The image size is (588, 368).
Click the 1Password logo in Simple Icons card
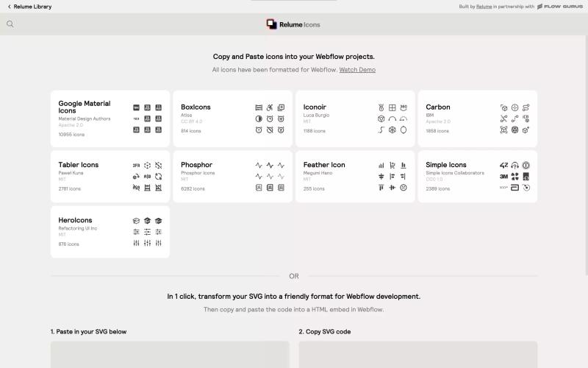(526, 165)
